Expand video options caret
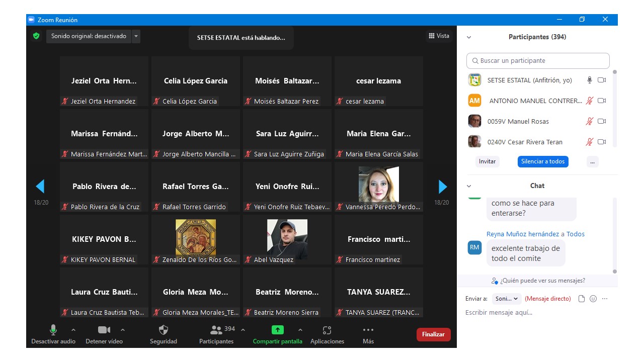This screenshot has height=362, width=644. click(123, 330)
